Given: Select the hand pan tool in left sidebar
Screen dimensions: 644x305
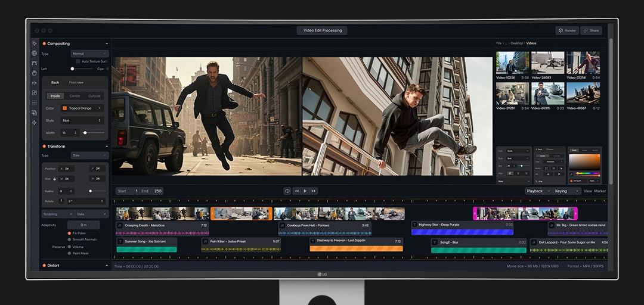Looking at the screenshot, I should (34, 73).
